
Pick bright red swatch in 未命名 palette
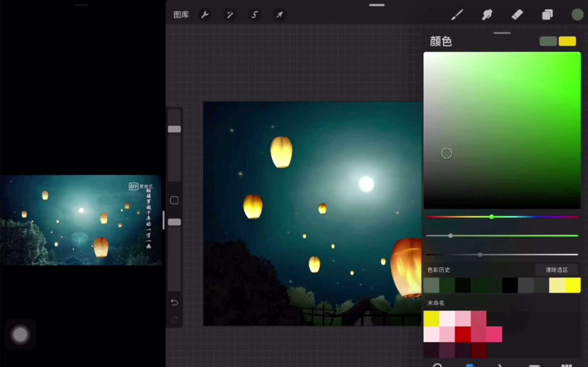pos(463,335)
